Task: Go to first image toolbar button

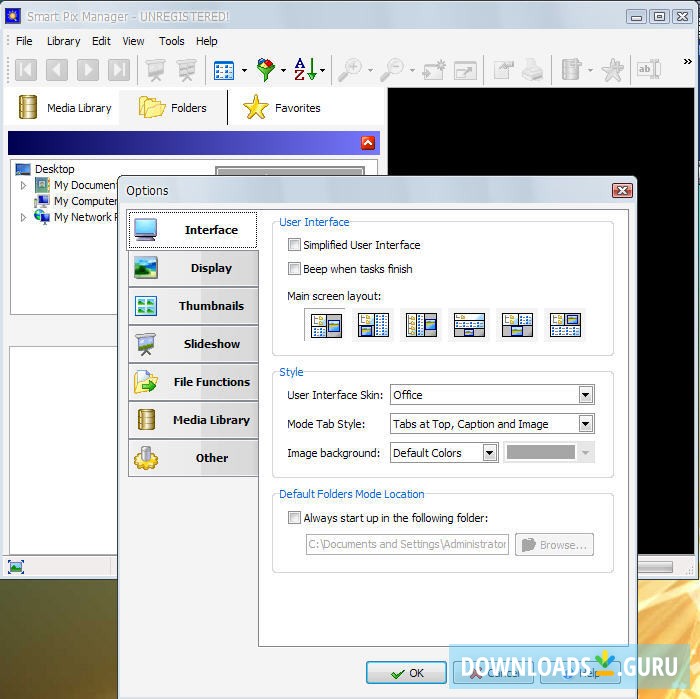Action: pyautogui.click(x=26, y=70)
